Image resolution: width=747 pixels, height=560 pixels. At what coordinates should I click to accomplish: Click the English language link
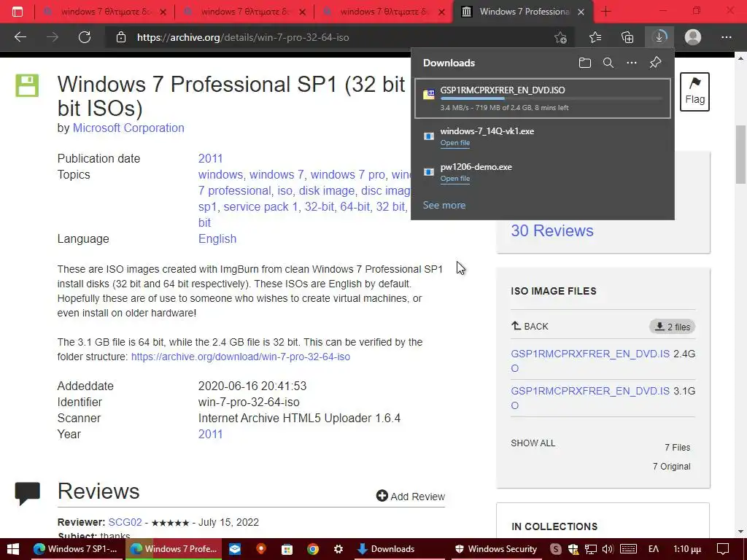coord(217,238)
